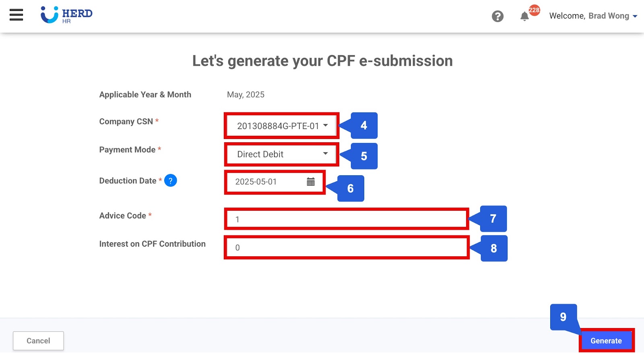Open the help icon in the header
The height and width of the screenshot is (353, 644).
pyautogui.click(x=497, y=17)
